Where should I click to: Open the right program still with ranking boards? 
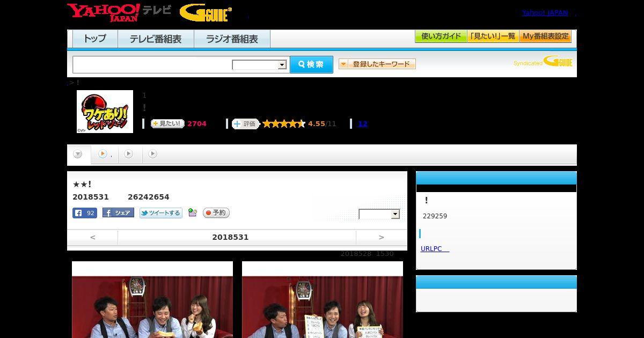click(323, 299)
